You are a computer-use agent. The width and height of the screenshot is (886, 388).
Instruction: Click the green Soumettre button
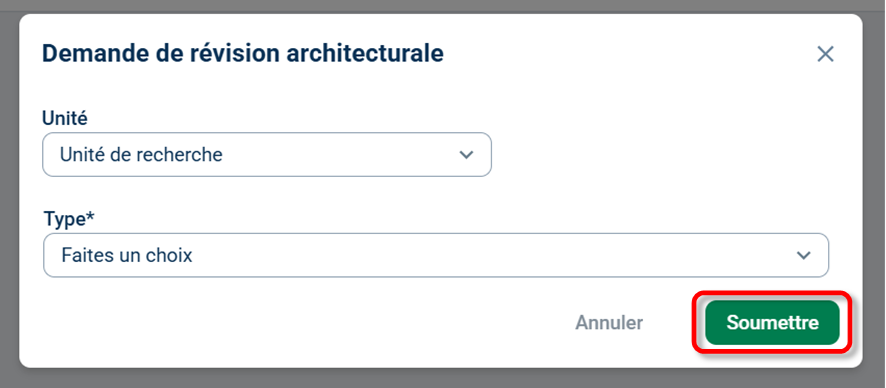772,322
